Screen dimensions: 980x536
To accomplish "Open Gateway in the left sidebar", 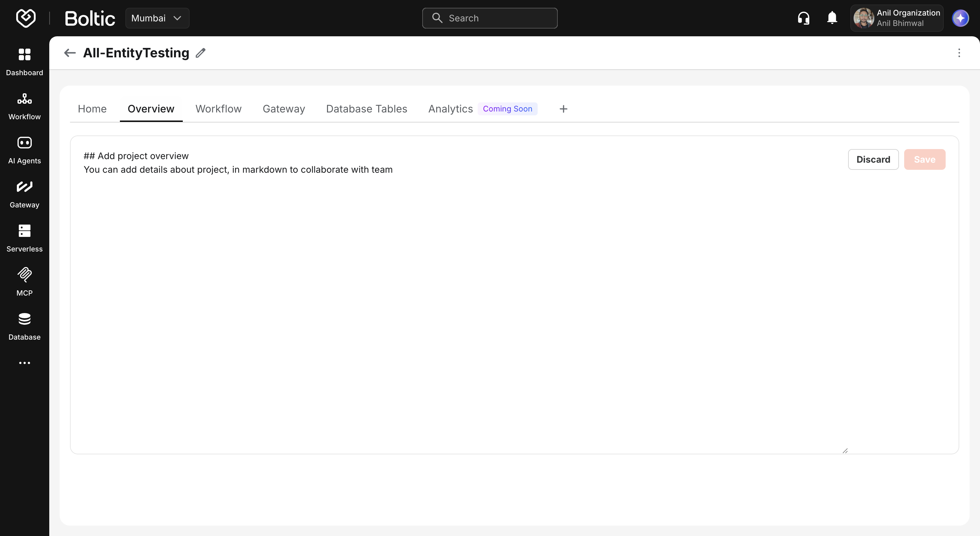I will click(x=24, y=194).
